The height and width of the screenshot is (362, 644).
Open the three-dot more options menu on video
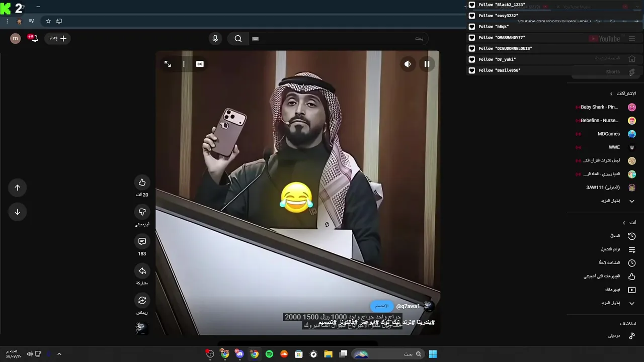(x=184, y=64)
